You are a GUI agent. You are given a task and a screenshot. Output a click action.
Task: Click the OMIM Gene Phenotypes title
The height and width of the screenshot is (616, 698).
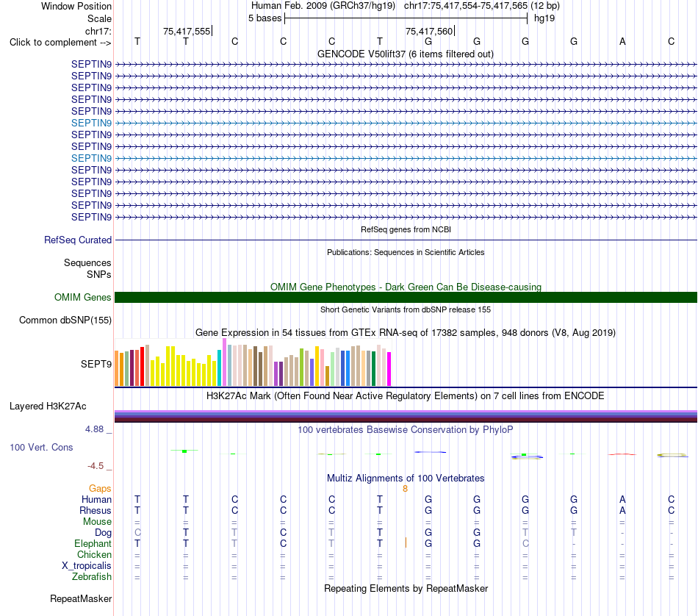[x=406, y=287]
